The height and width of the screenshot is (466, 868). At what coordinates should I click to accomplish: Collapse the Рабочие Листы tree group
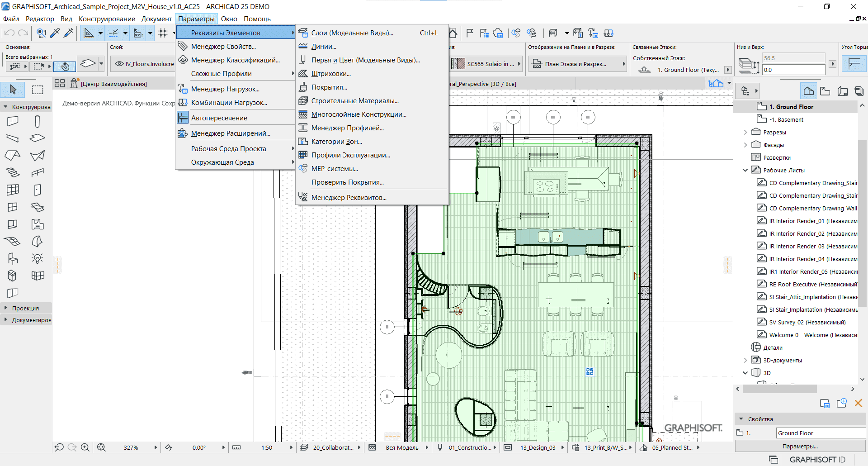coord(745,171)
